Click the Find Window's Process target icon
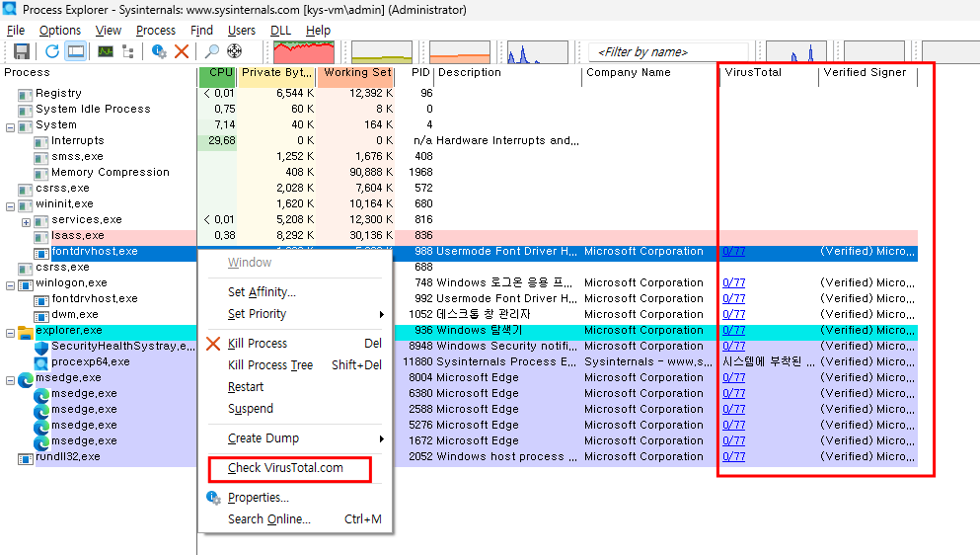980x555 pixels. point(234,51)
